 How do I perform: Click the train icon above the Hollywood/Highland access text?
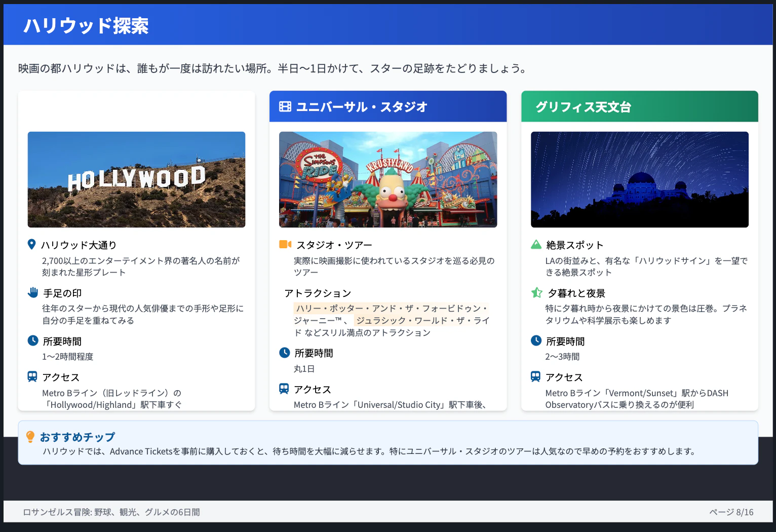pyautogui.click(x=32, y=376)
